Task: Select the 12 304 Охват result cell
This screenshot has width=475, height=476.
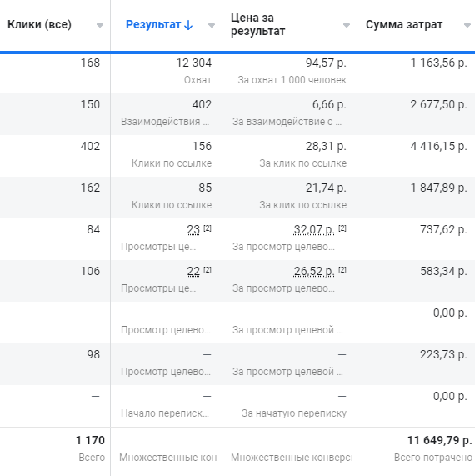Action: pyautogui.click(x=167, y=73)
